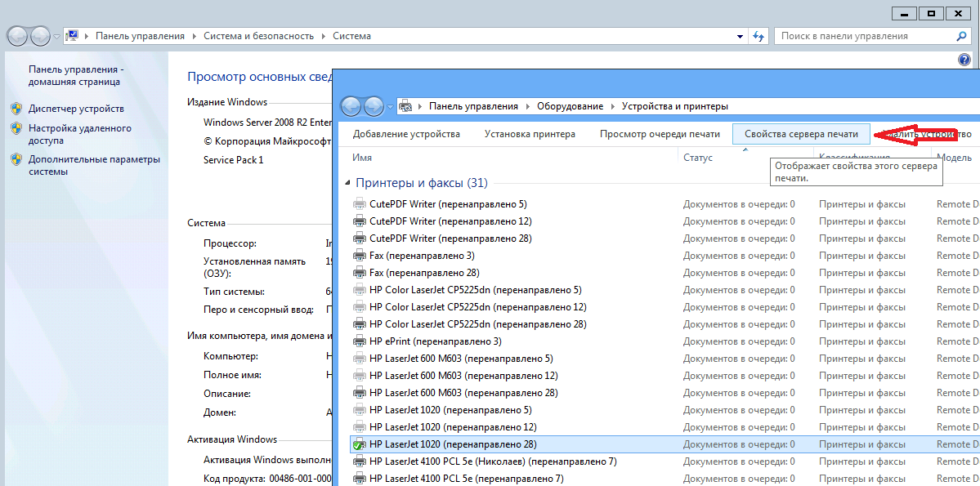This screenshot has height=486, width=980.
Task: Expand arrow after Система и безопасность breadcrumb
Action: (x=323, y=36)
